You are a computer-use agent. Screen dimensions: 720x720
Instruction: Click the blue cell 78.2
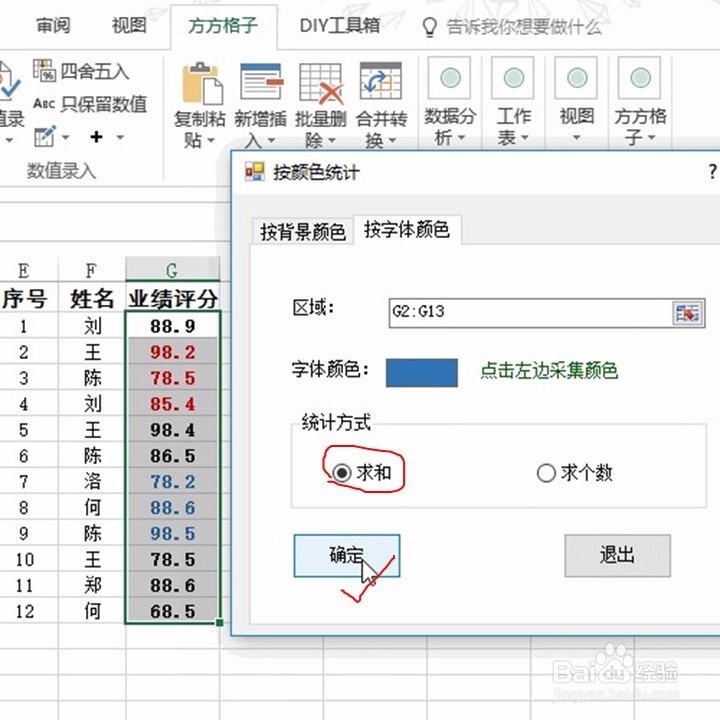pyautogui.click(x=173, y=481)
